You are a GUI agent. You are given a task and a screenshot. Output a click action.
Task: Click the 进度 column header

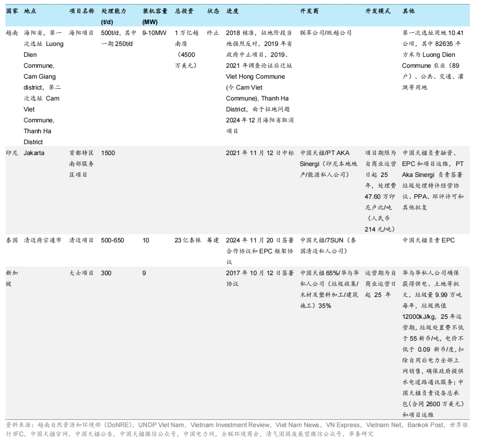pos(232,11)
